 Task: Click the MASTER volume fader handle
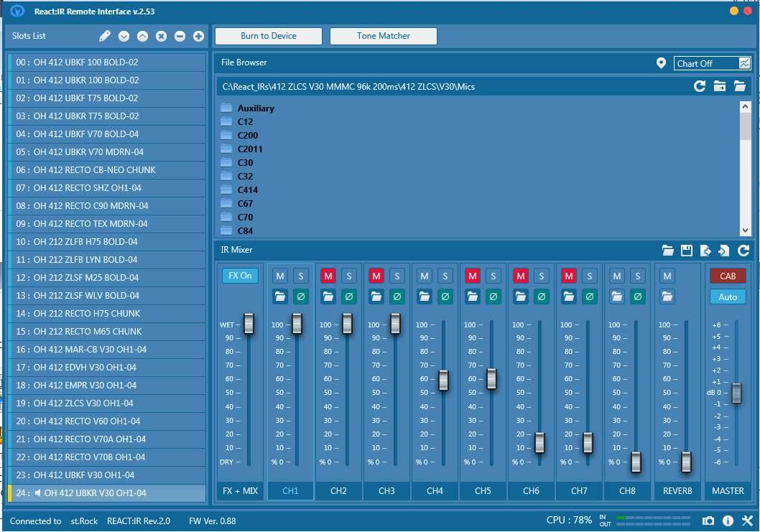click(736, 393)
